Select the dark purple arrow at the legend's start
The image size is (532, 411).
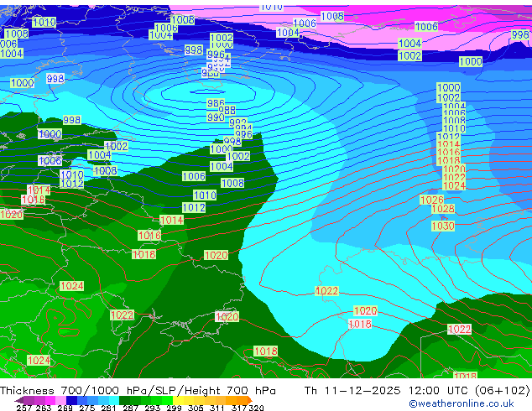(x=19, y=400)
